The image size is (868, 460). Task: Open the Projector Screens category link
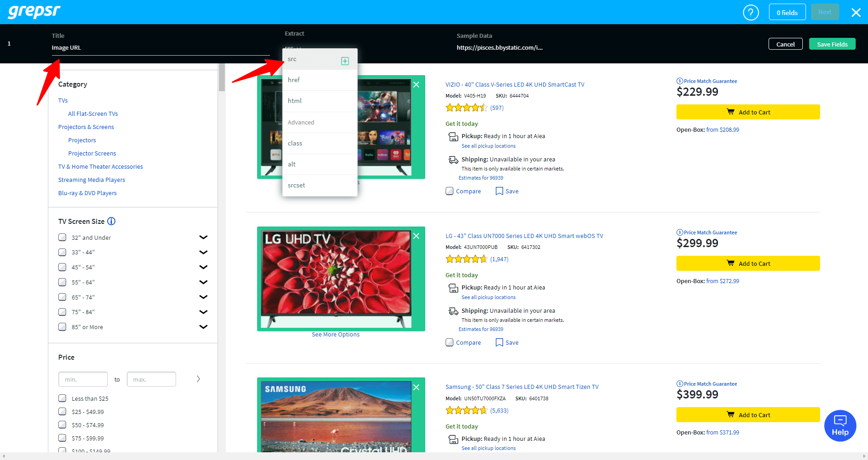[x=92, y=153]
